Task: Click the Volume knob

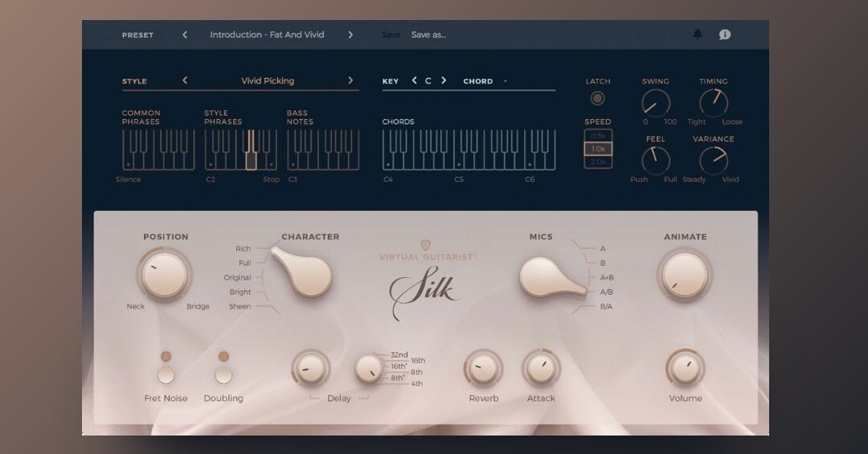Action: click(x=685, y=368)
